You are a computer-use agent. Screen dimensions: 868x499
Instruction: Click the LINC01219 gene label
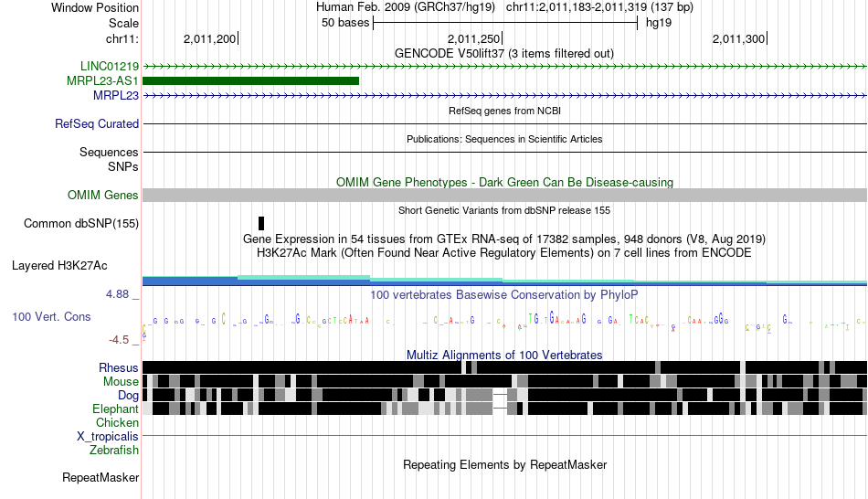tap(110, 67)
